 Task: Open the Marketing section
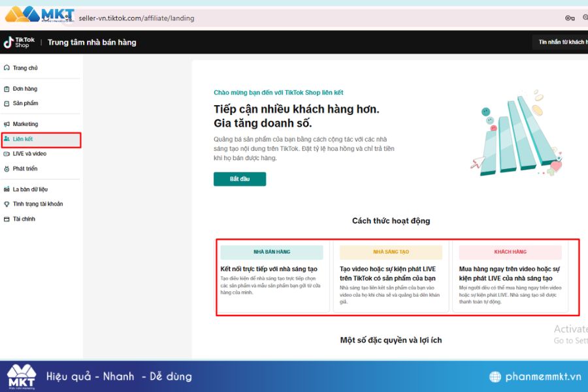point(25,124)
